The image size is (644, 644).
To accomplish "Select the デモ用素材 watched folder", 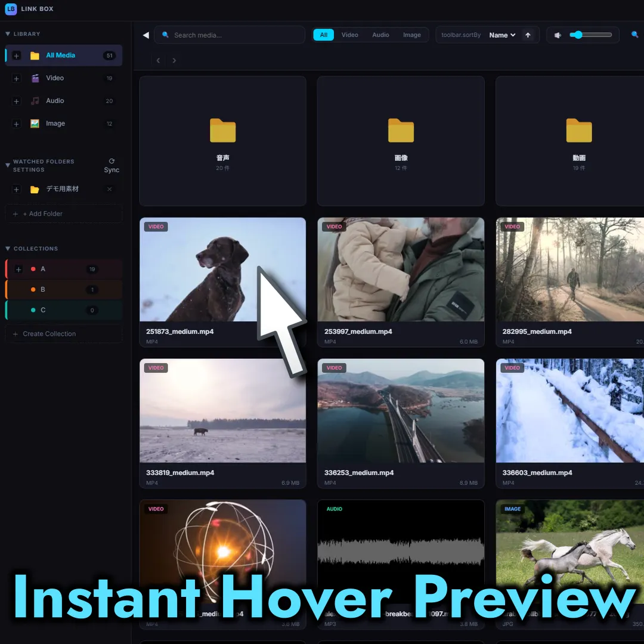I will click(x=64, y=189).
